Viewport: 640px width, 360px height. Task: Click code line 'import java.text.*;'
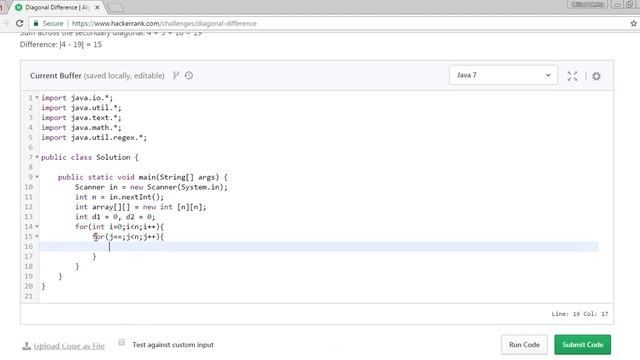click(81, 118)
